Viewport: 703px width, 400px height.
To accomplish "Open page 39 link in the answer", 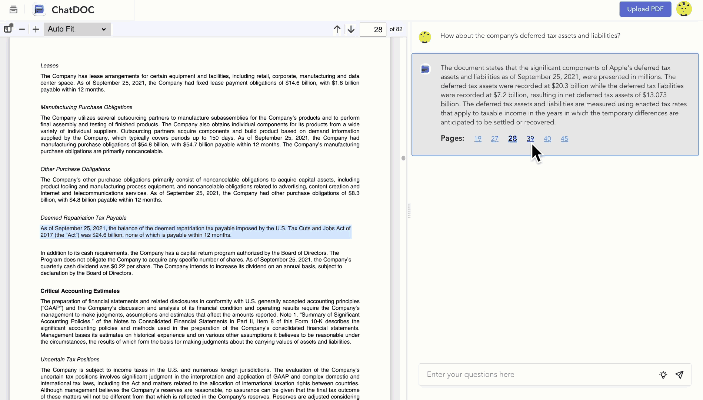I will [530, 139].
